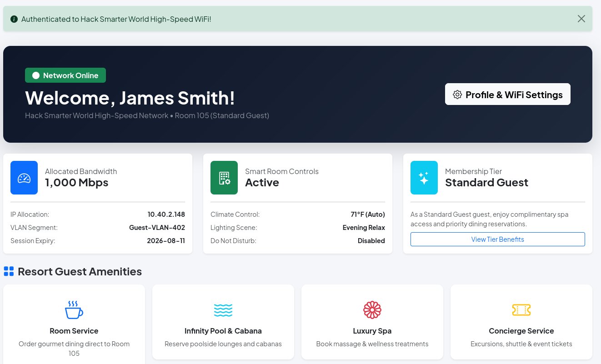This screenshot has width=601, height=364.
Task: Click the Resort Guest Amenities heading
Action: (80, 271)
